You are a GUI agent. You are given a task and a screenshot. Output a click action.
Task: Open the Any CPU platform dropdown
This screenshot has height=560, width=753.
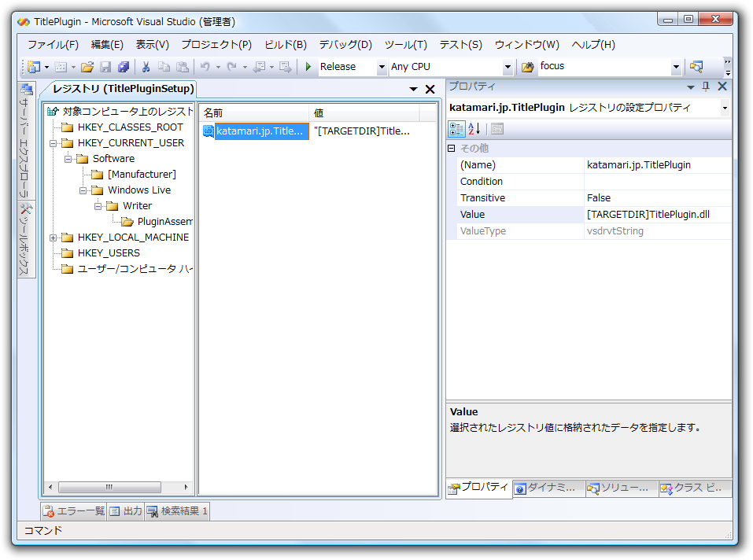pos(508,67)
